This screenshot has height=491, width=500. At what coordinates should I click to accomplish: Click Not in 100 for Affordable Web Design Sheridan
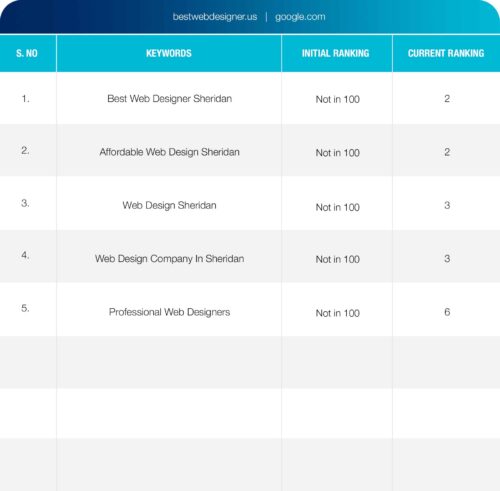(337, 153)
